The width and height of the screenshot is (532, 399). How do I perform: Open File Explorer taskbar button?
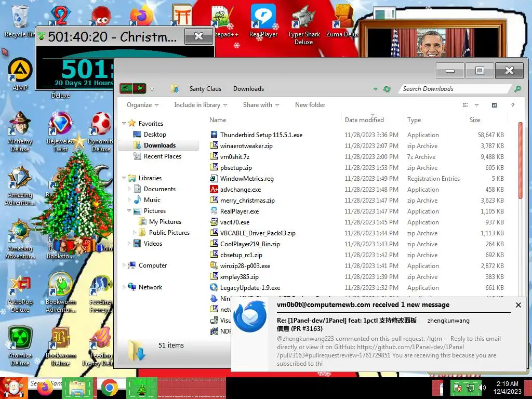tap(77, 388)
